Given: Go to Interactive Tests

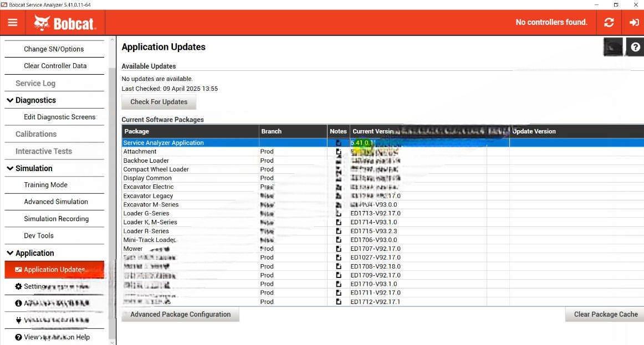Looking at the screenshot, I should point(44,151).
